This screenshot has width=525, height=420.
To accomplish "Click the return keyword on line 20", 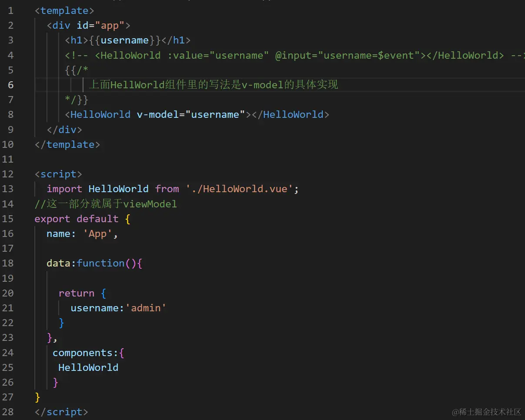I will pyautogui.click(x=77, y=293).
